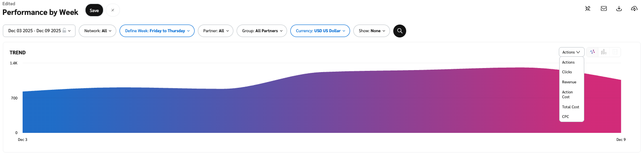Expand the Network: All filter
The image size is (644, 155).
click(98, 31)
